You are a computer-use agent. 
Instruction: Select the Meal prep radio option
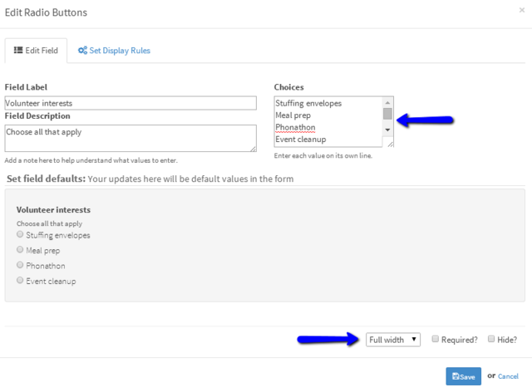[x=20, y=250]
